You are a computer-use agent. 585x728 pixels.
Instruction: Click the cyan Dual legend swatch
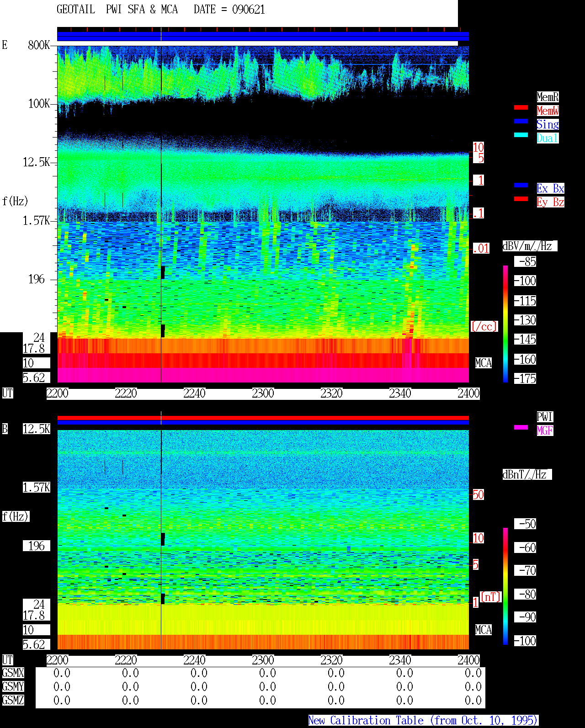pyautogui.click(x=521, y=135)
